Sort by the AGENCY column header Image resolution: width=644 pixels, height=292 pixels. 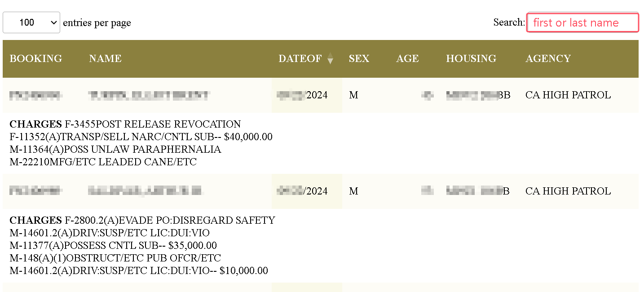tap(548, 59)
